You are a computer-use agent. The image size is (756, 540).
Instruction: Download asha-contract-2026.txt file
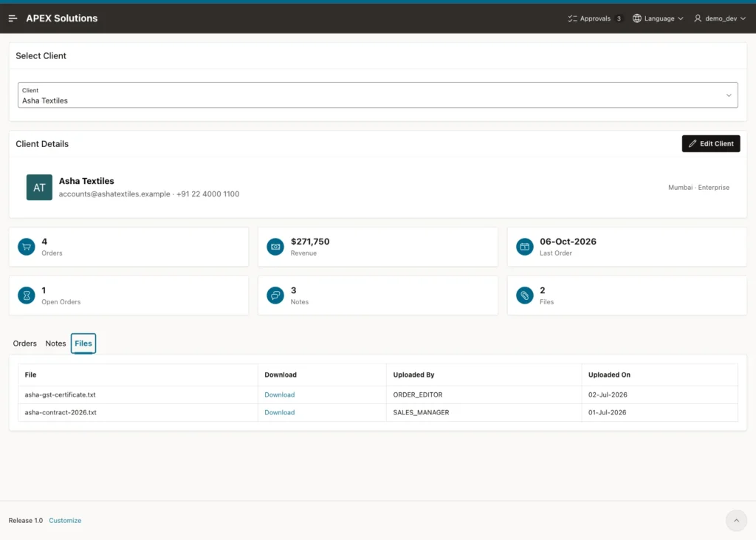click(279, 413)
